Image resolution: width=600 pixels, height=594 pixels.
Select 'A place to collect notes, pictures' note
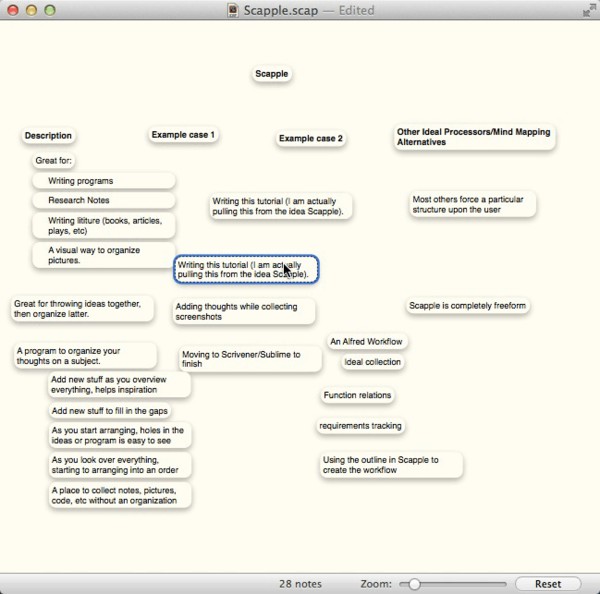click(x=120, y=495)
